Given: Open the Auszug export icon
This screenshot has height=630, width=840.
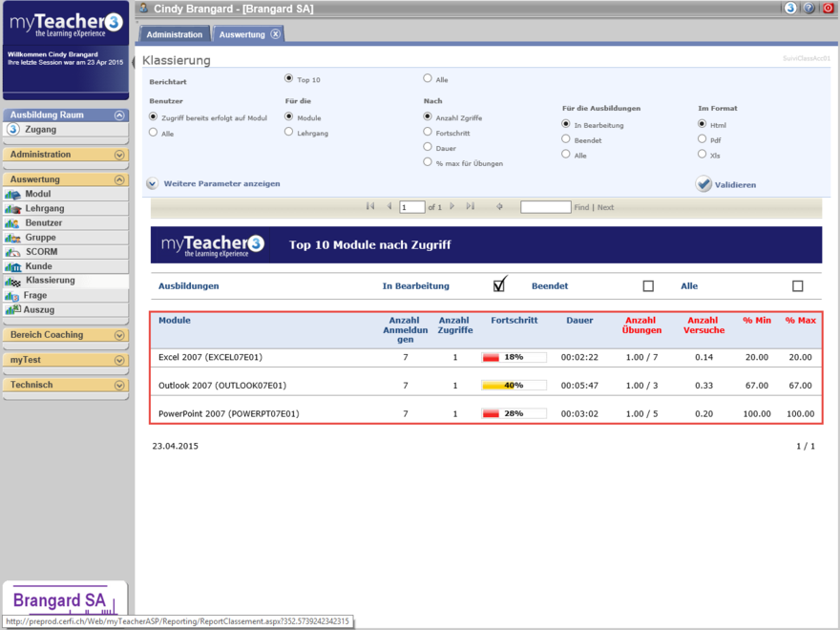Looking at the screenshot, I should pyautogui.click(x=13, y=309).
